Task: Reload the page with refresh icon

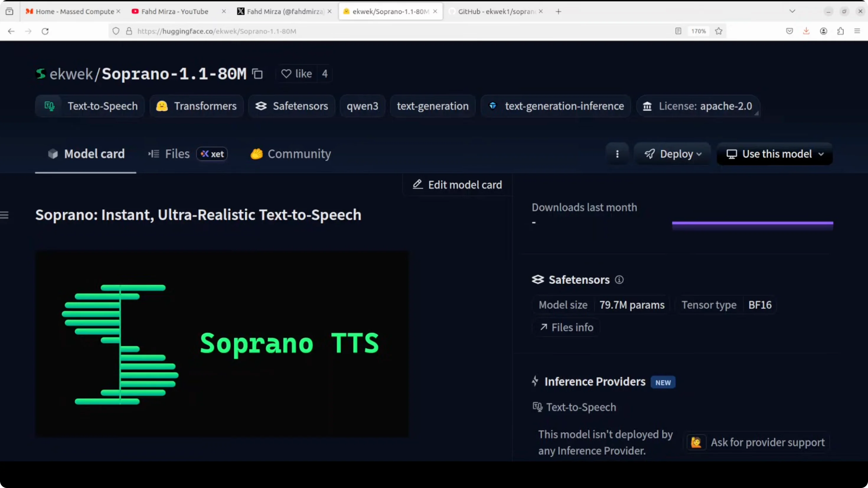Action: [x=45, y=31]
